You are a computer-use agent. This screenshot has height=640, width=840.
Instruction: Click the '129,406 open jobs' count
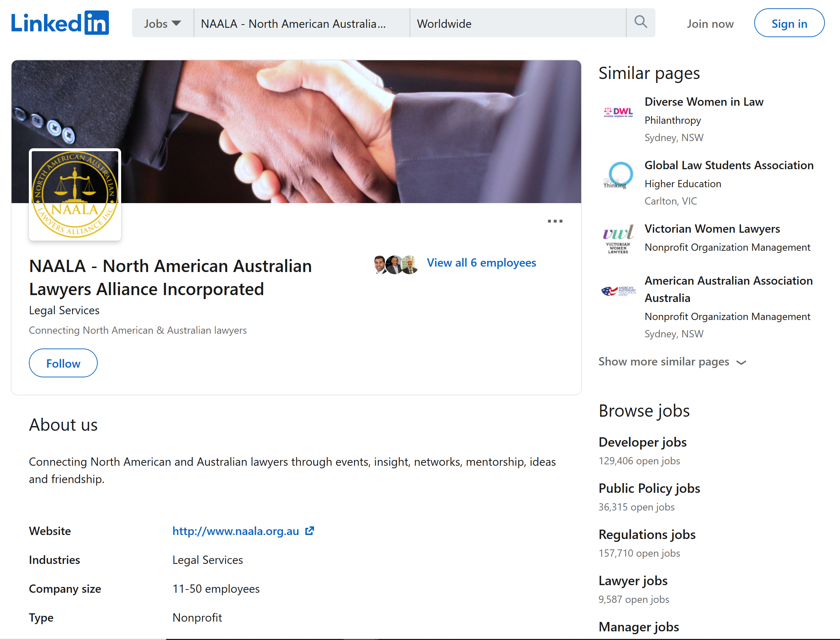(639, 461)
